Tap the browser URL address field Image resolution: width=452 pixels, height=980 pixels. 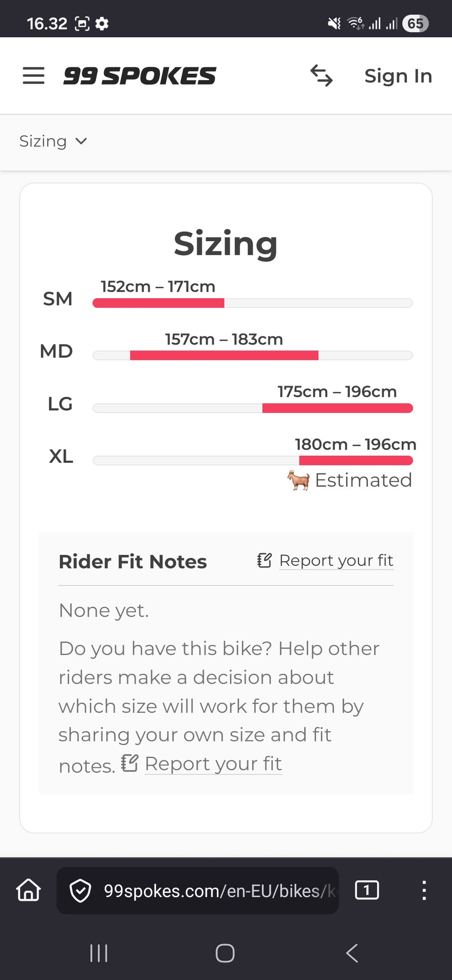pyautogui.click(x=219, y=890)
